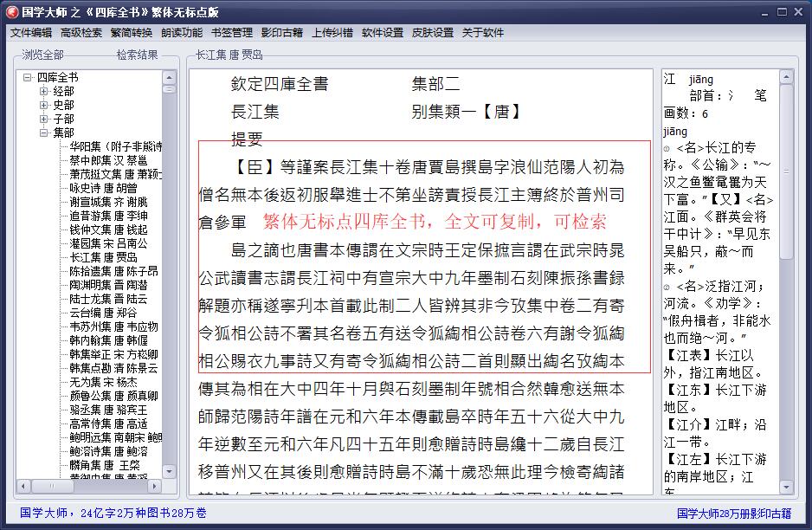The image size is (812, 530).
Task: Open the 朗读功能 menu
Action: pos(182,33)
